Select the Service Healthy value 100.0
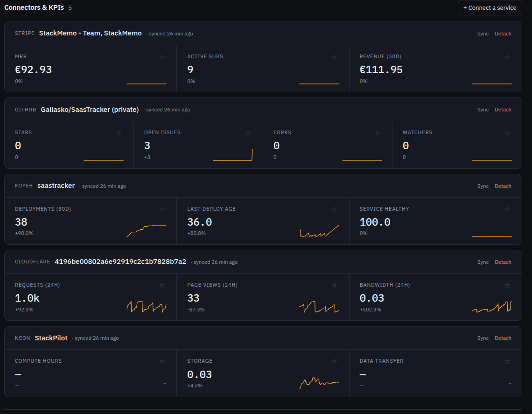This screenshot has width=532, height=414. 375,222
